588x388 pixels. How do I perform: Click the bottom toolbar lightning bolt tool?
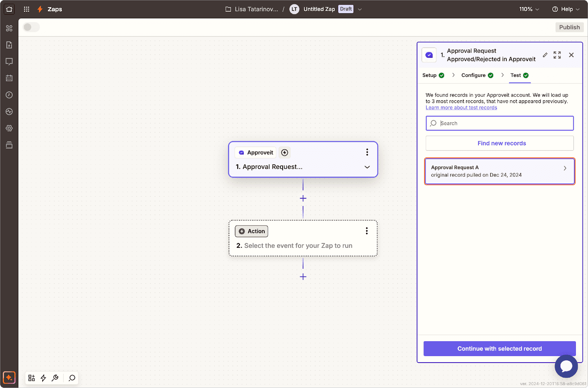pyautogui.click(x=43, y=378)
